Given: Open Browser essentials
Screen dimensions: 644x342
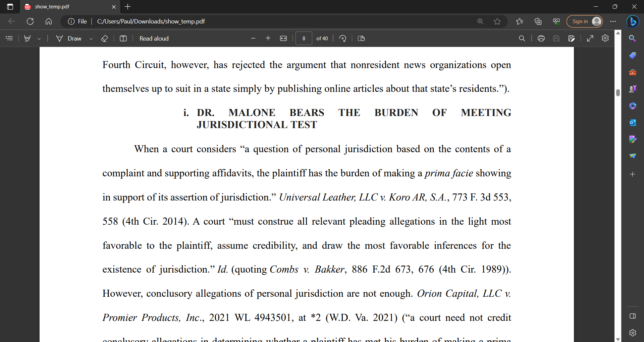Looking at the screenshot, I should tap(556, 21).
